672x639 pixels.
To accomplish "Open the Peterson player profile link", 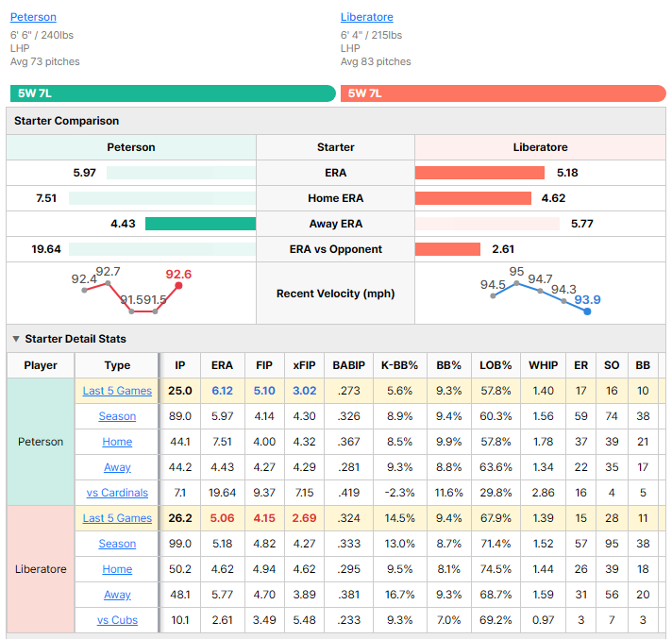I will tap(33, 17).
